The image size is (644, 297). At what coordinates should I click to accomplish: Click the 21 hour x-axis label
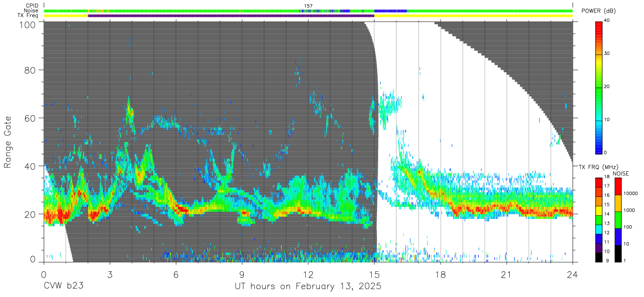pyautogui.click(x=507, y=274)
